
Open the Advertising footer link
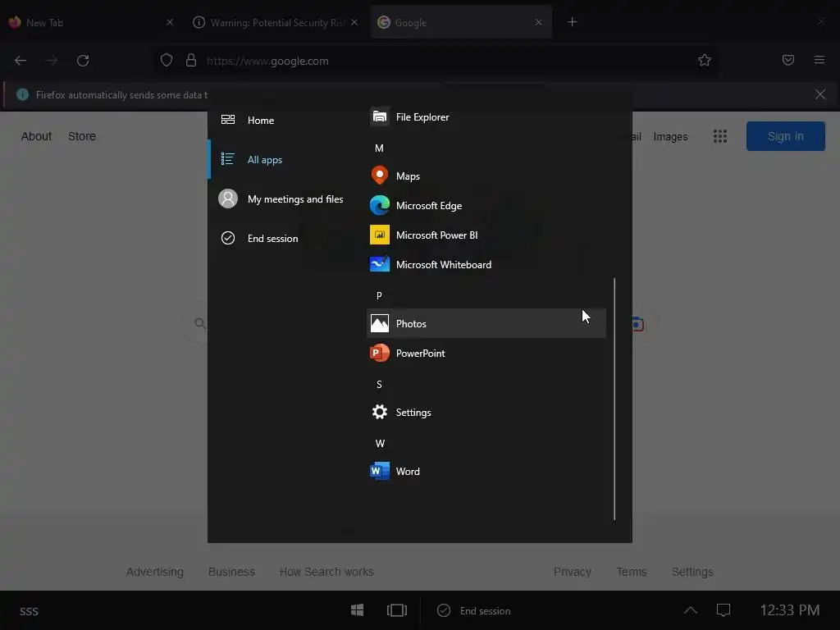coord(155,572)
